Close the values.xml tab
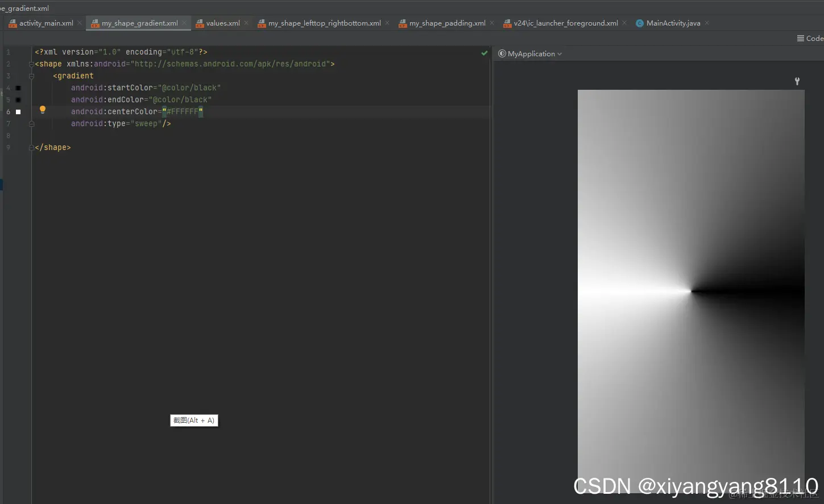 click(246, 23)
